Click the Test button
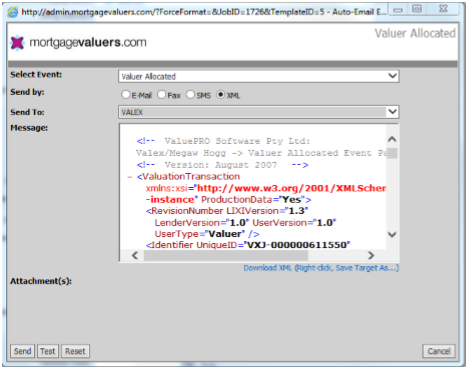Screen dimensions: 468x370 click(x=48, y=351)
